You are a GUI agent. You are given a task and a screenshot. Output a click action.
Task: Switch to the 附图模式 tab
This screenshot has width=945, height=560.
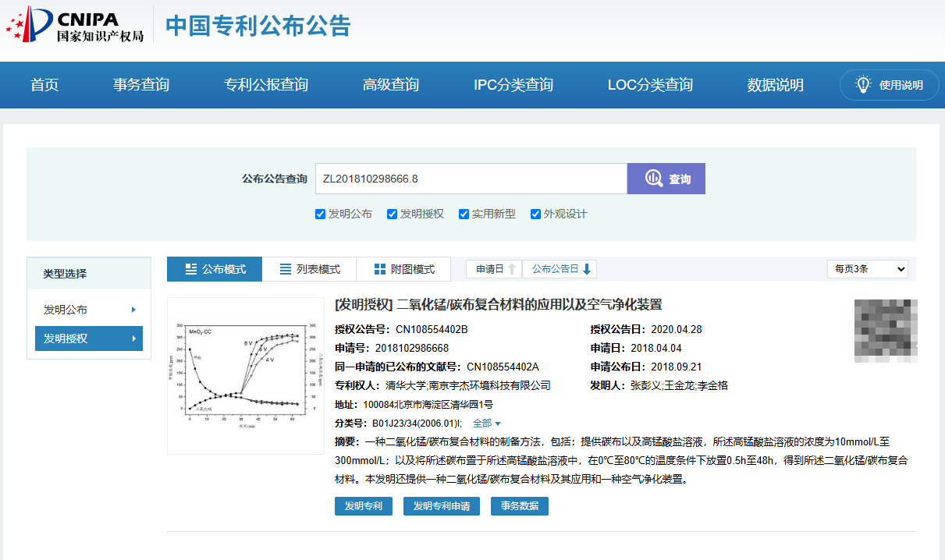pos(403,269)
